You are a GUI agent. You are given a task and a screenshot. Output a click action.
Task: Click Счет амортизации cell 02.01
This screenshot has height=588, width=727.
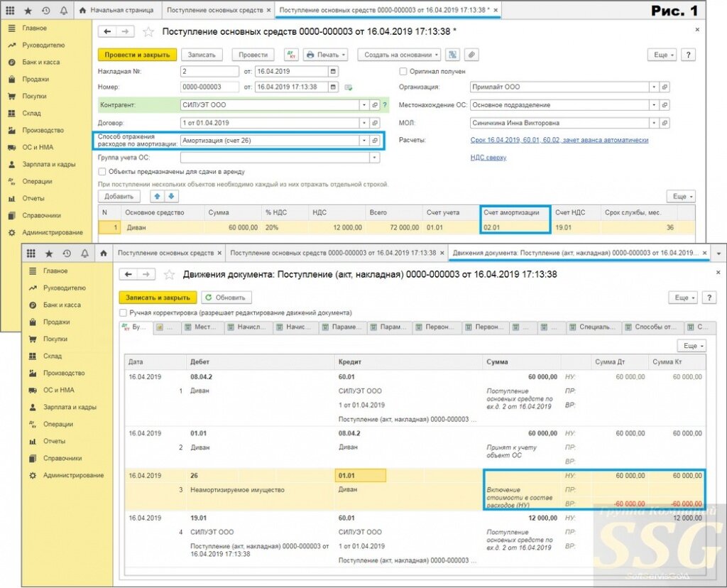pos(515,228)
